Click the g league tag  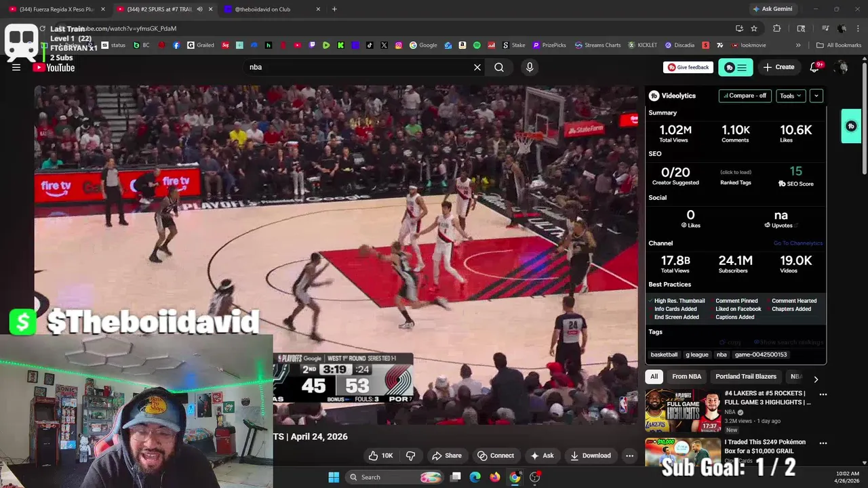point(696,354)
